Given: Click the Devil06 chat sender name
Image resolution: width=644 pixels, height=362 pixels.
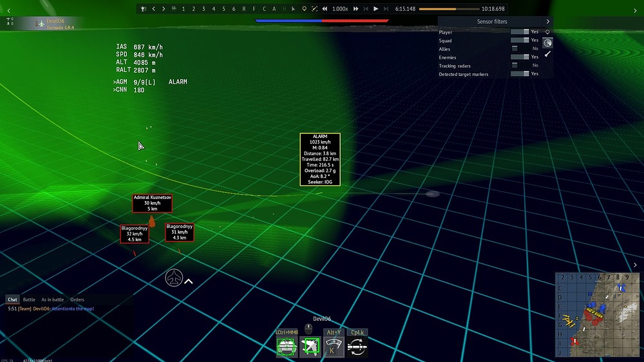Looking at the screenshot, I should [x=41, y=309].
